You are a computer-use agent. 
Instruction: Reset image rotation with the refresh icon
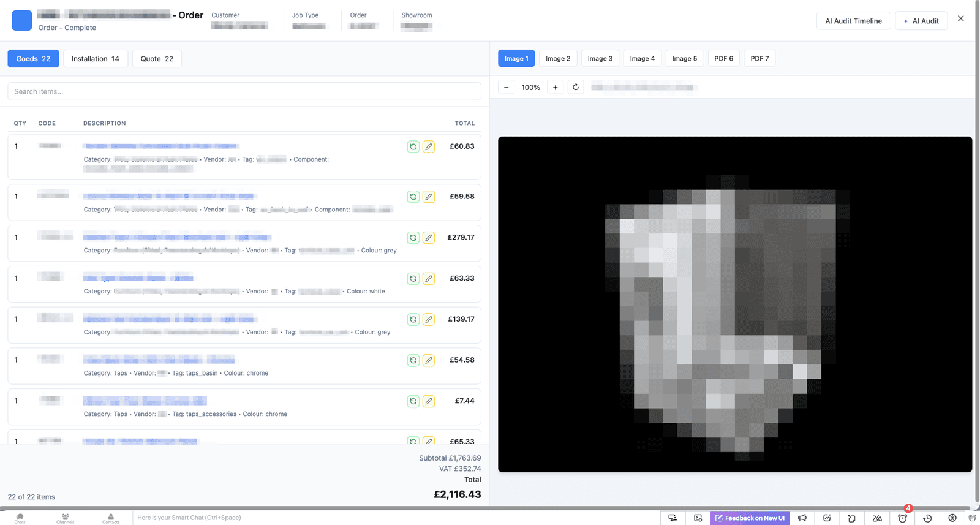[x=576, y=87]
